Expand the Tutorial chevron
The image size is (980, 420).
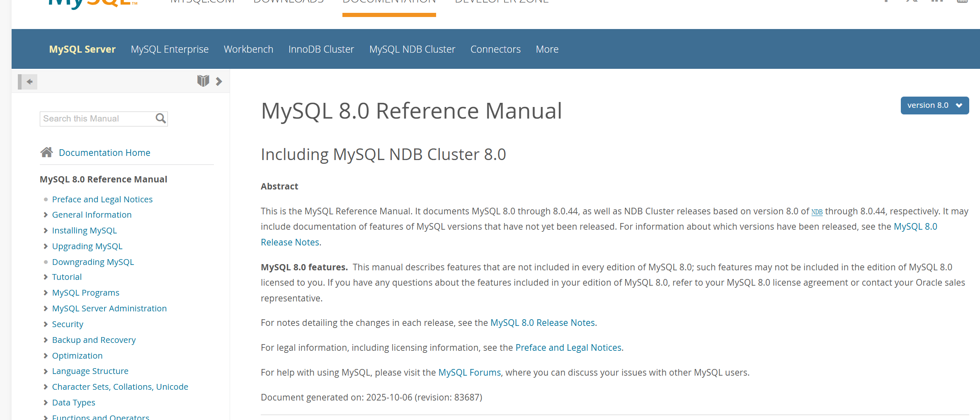click(46, 277)
